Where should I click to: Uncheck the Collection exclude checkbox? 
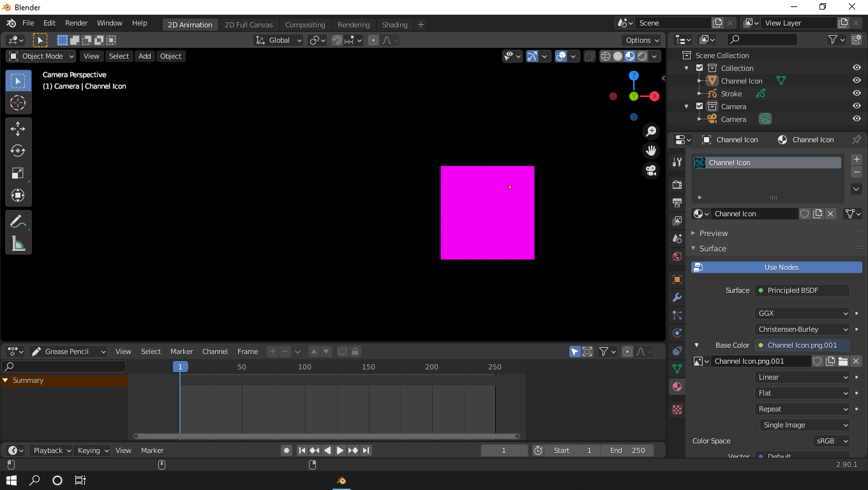click(x=700, y=68)
